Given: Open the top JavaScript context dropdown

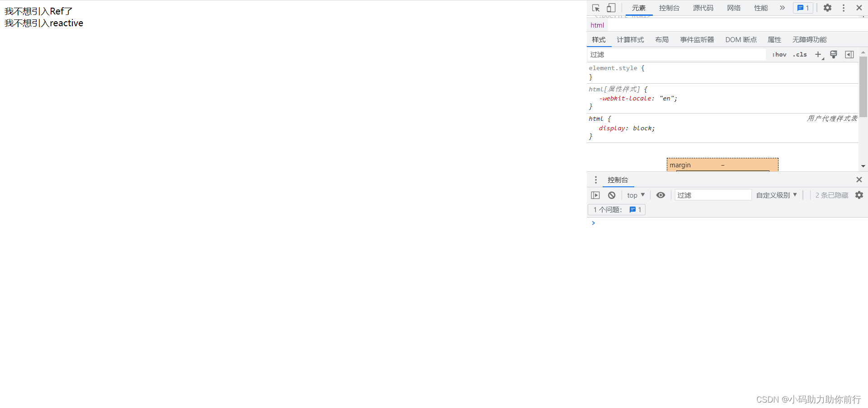Looking at the screenshot, I should coord(636,195).
